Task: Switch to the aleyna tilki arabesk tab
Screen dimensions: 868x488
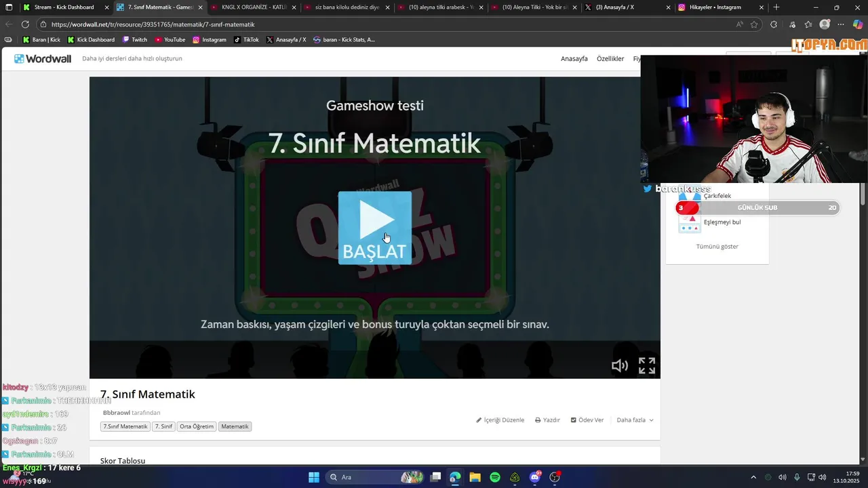Action: pos(439,7)
